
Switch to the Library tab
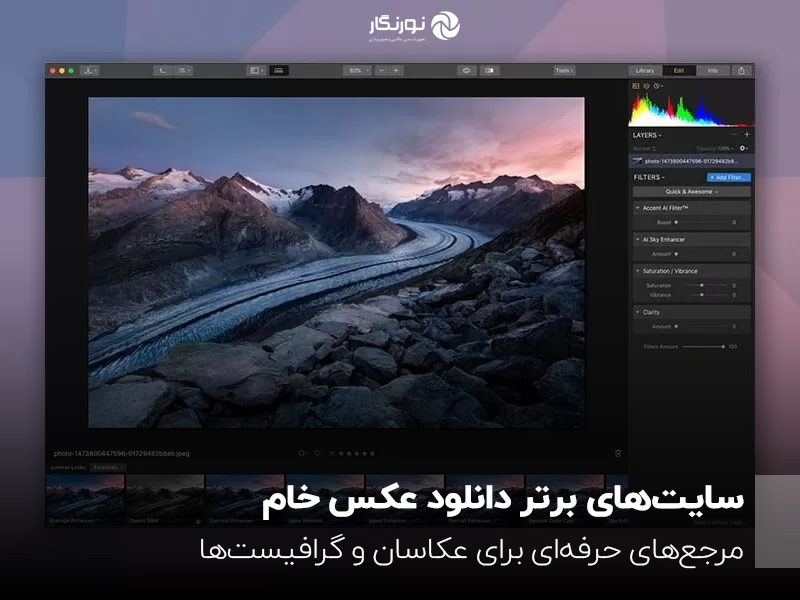(x=645, y=70)
